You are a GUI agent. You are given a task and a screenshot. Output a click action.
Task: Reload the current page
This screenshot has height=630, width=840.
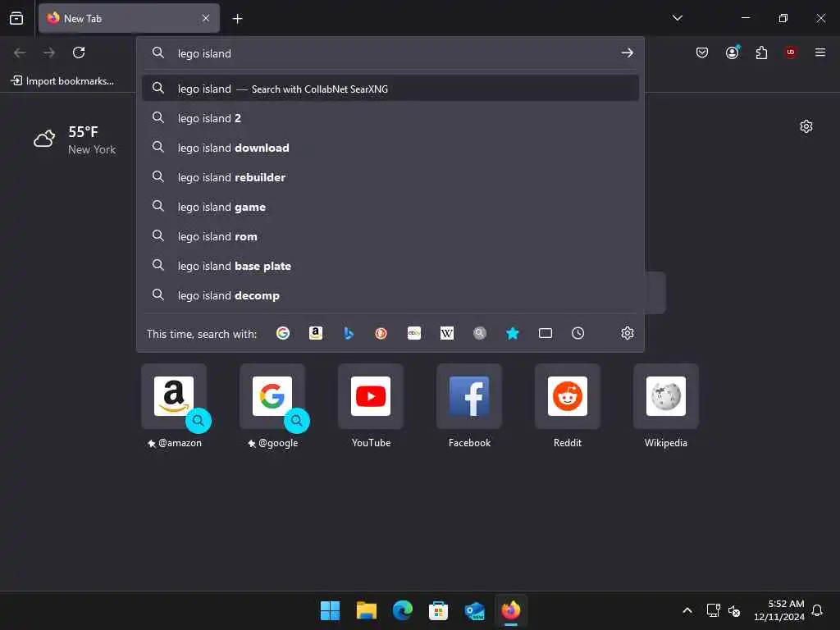pyautogui.click(x=79, y=52)
